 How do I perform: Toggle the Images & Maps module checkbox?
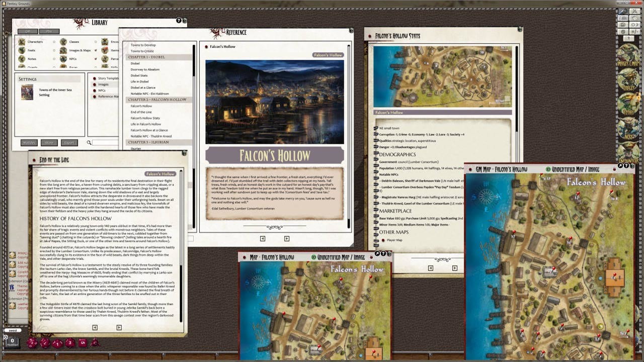97,50
